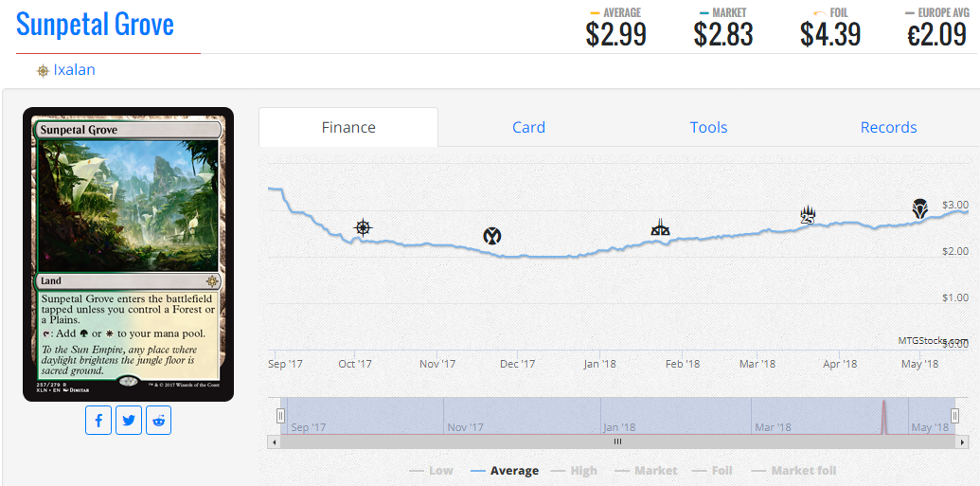
Task: Toggle the High price series
Action: (574, 470)
